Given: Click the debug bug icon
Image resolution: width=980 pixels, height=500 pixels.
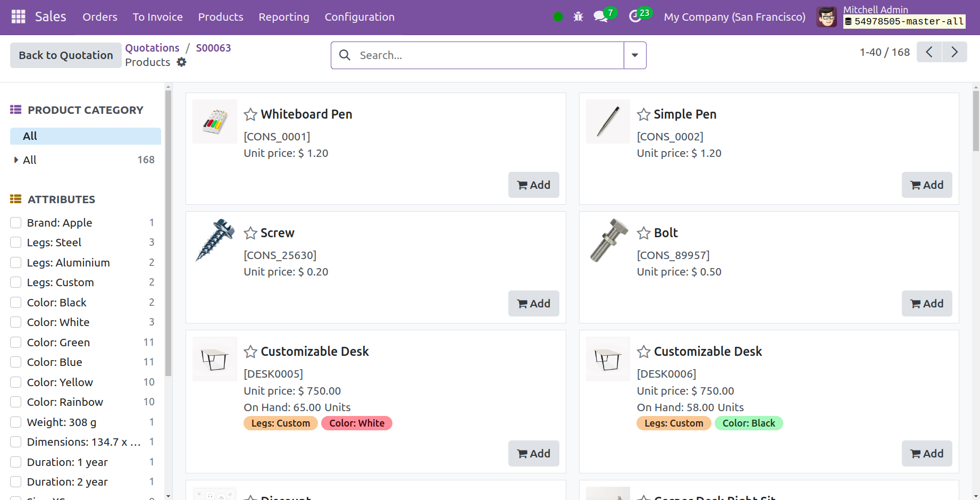Looking at the screenshot, I should [578, 17].
